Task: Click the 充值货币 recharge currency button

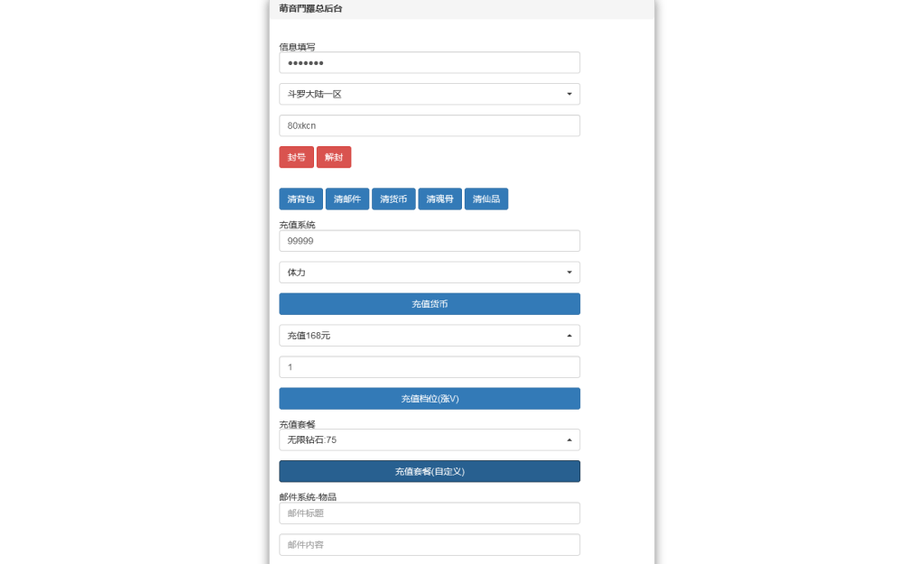Action: tap(429, 303)
